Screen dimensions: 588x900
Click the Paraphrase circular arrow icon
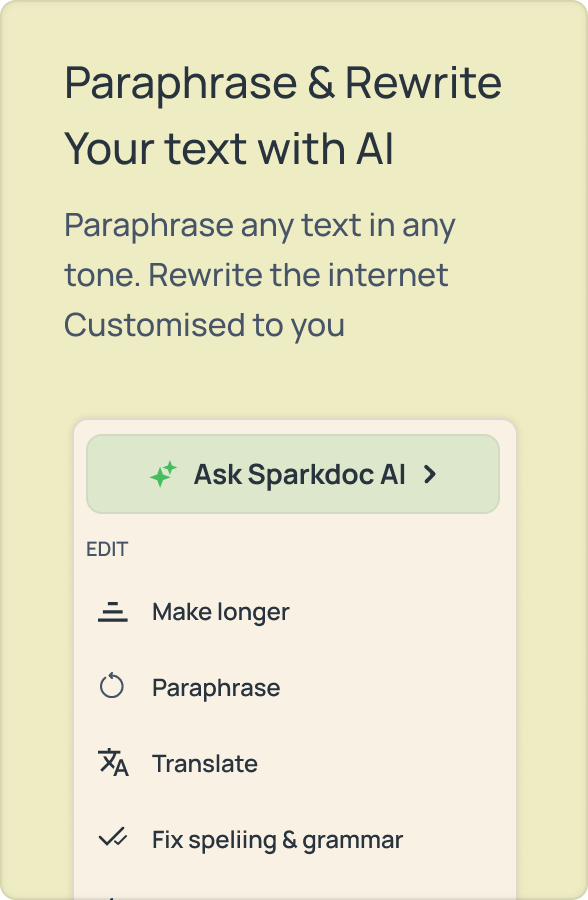pyautogui.click(x=112, y=686)
